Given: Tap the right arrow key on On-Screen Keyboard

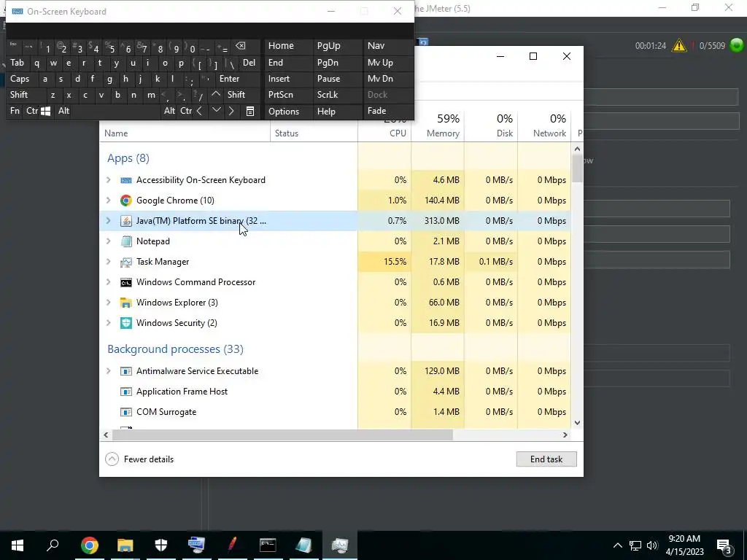Looking at the screenshot, I should point(231,111).
